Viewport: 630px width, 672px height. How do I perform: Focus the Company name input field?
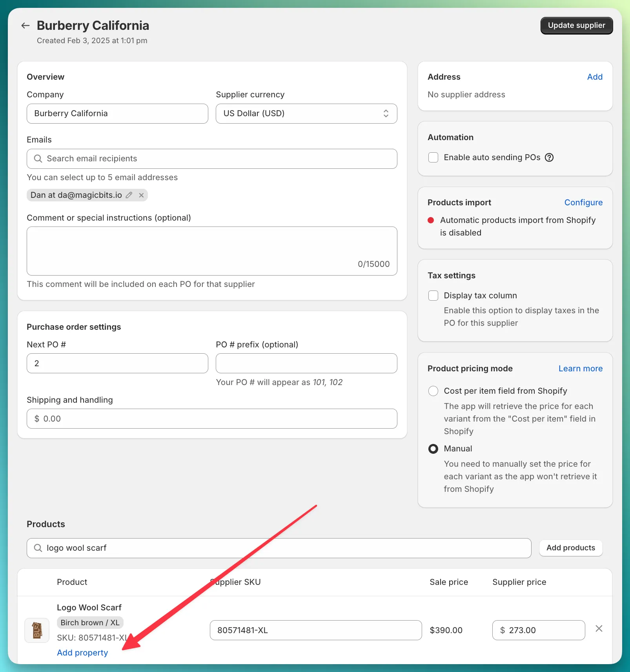[117, 113]
